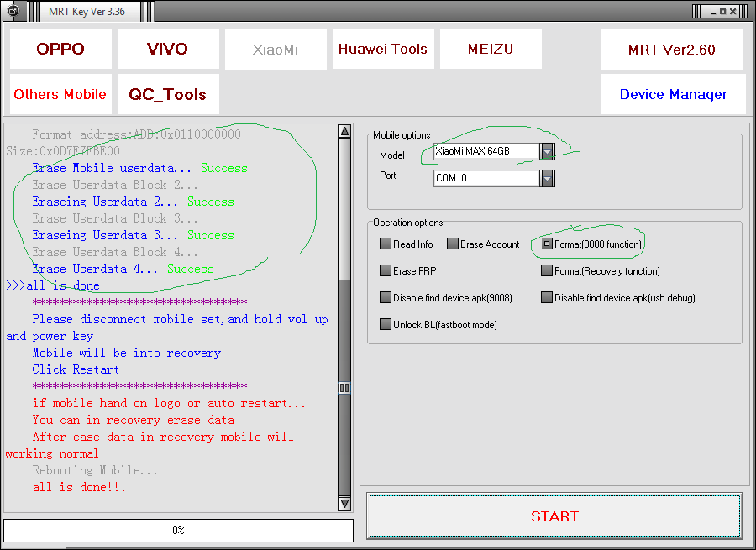The width and height of the screenshot is (756, 550).
Task: Open the VIVO tools section
Action: tap(168, 49)
